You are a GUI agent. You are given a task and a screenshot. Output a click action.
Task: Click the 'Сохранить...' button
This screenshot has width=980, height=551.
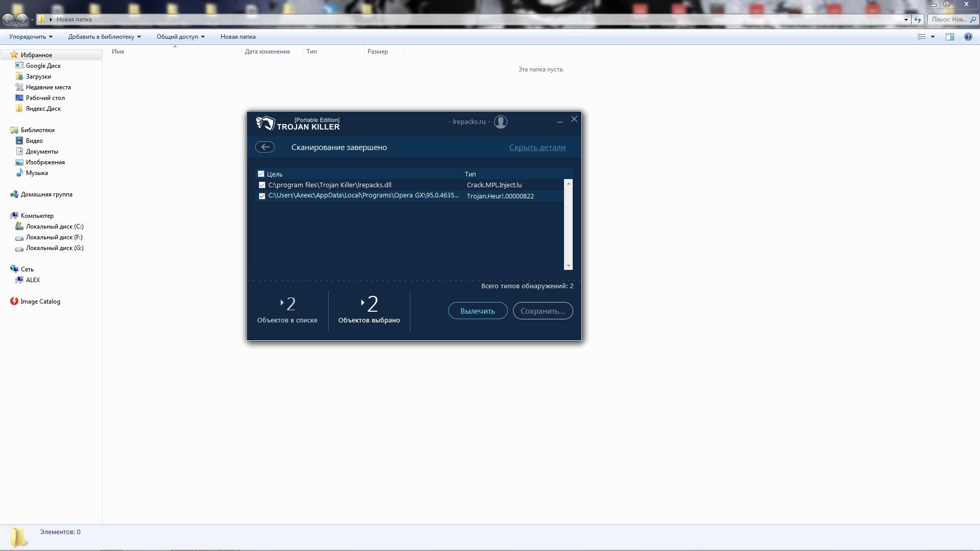543,311
